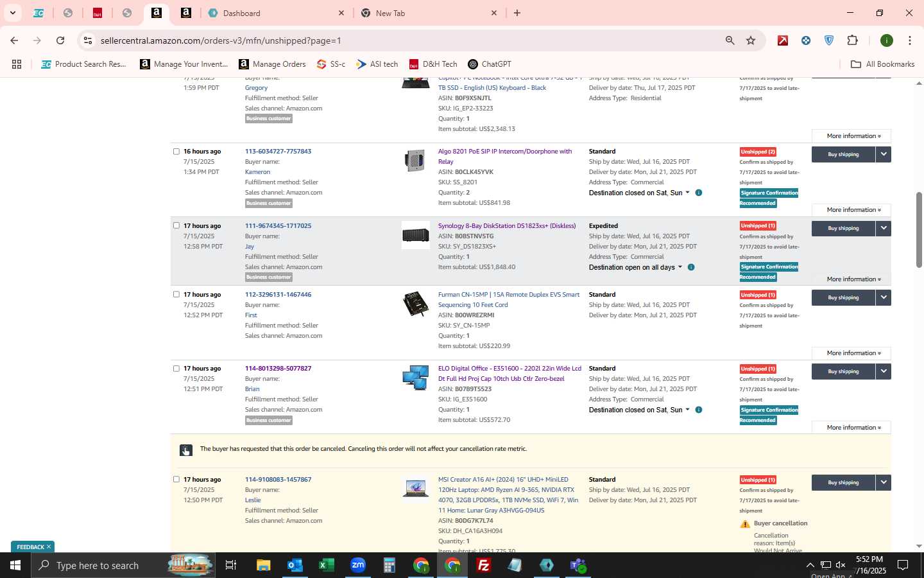Viewport: 924px width, 578px height.
Task: Open Microsoft Teams from the taskbar
Action: (x=578, y=565)
